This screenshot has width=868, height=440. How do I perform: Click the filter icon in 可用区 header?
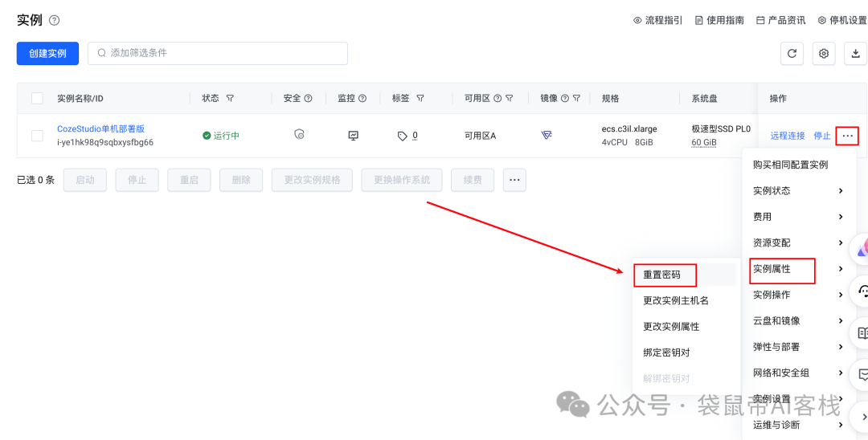(509, 99)
